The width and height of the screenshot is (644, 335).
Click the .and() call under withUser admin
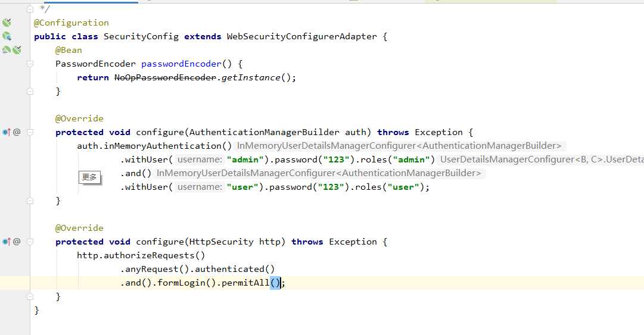[x=136, y=173]
